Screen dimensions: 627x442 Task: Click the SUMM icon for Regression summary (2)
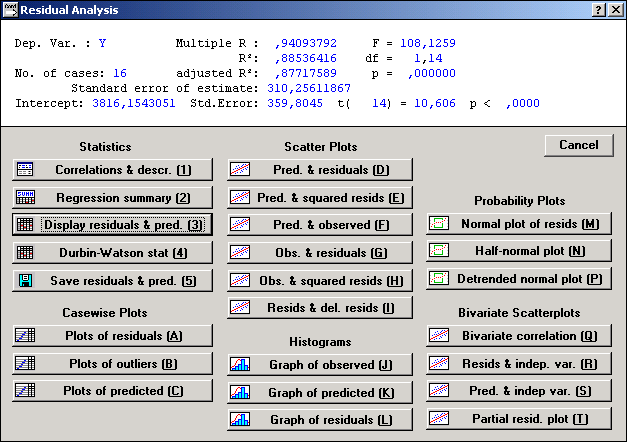point(25,197)
